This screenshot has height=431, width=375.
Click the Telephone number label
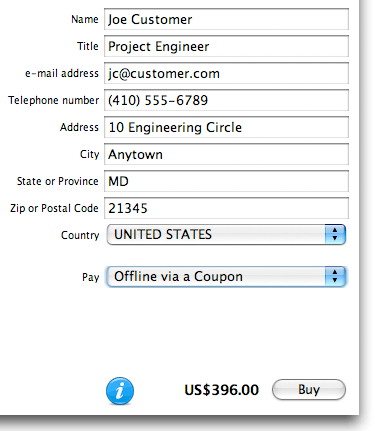54,100
